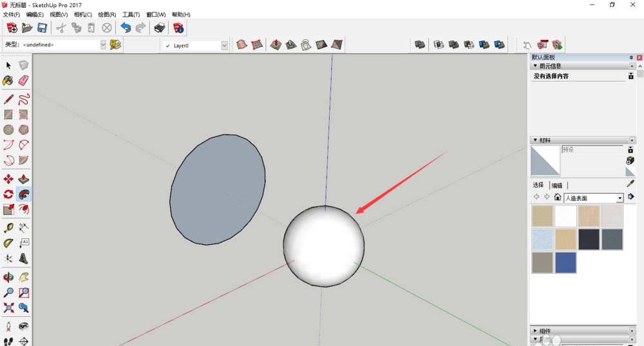
Task: Choose the white material swatch
Action: click(565, 216)
